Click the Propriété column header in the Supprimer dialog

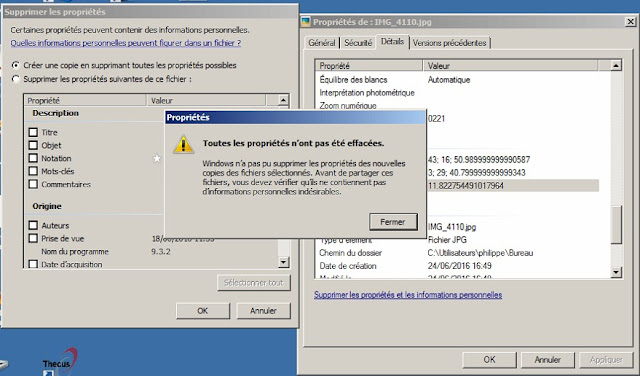pyautogui.click(x=85, y=100)
